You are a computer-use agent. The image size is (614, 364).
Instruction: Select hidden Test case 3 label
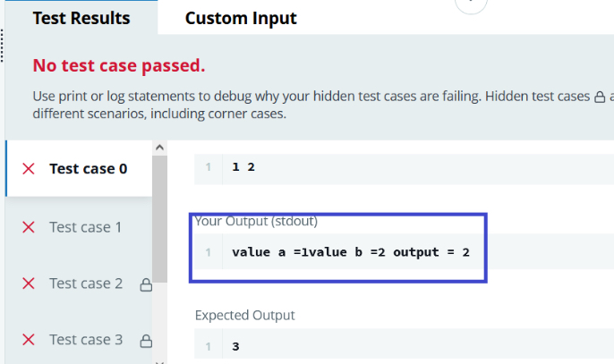click(85, 340)
